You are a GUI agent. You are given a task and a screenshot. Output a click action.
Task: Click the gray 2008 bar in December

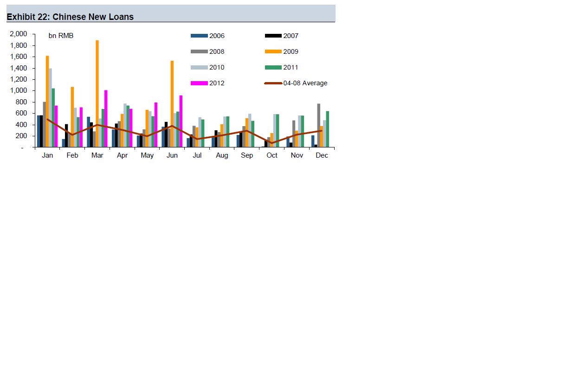[319, 125]
